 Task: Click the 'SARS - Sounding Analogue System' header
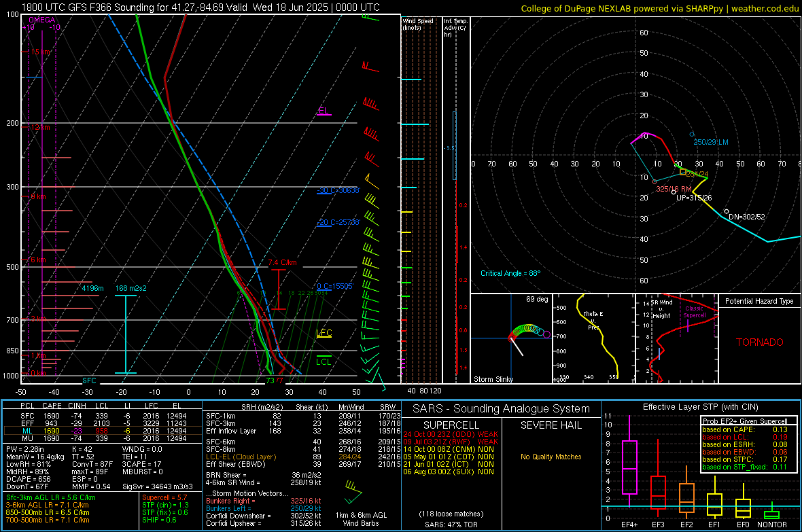pyautogui.click(x=501, y=409)
